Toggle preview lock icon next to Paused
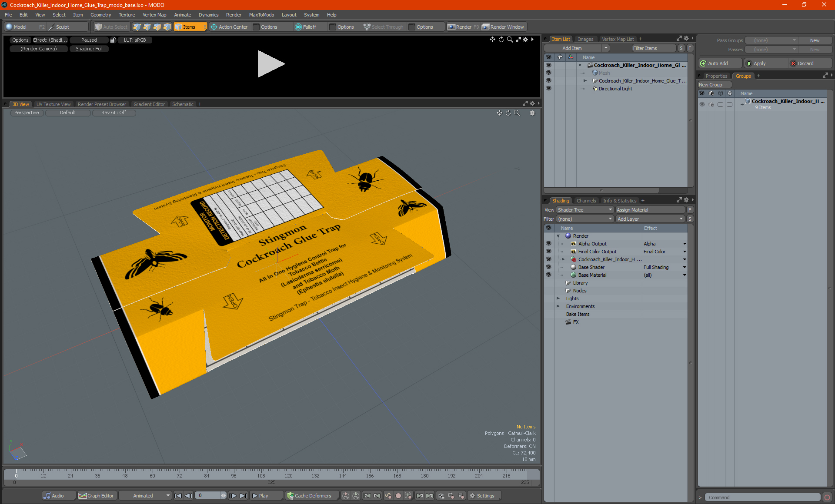Screen dimensions: 835x504 pyautogui.click(x=113, y=40)
